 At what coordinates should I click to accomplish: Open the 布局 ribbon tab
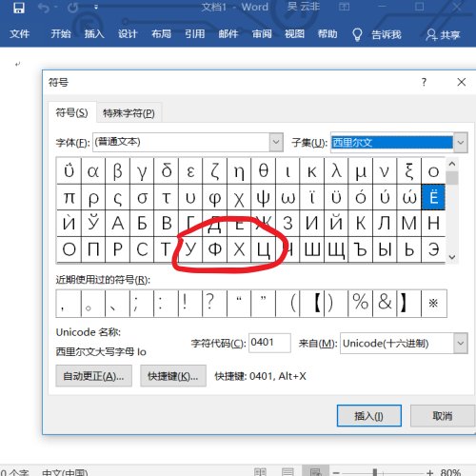click(161, 34)
